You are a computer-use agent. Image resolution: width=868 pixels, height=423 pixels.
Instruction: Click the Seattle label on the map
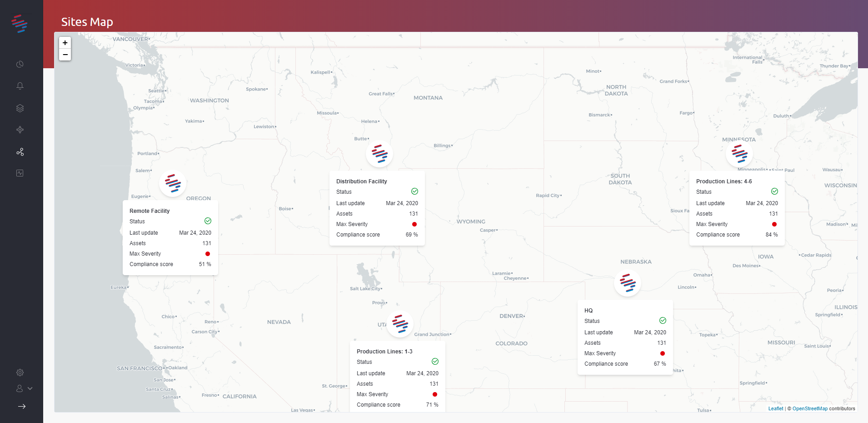tap(156, 91)
